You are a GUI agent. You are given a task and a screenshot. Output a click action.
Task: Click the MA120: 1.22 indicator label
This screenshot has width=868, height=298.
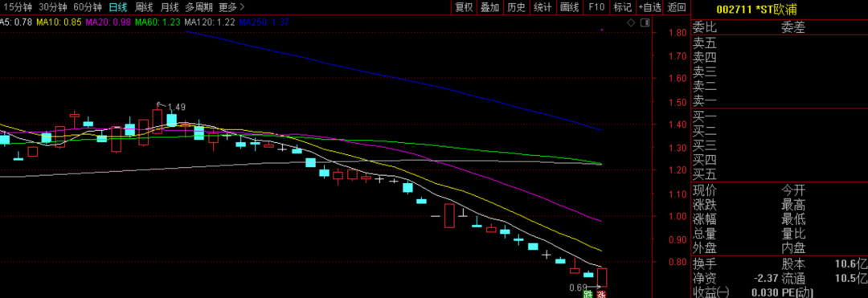click(210, 22)
